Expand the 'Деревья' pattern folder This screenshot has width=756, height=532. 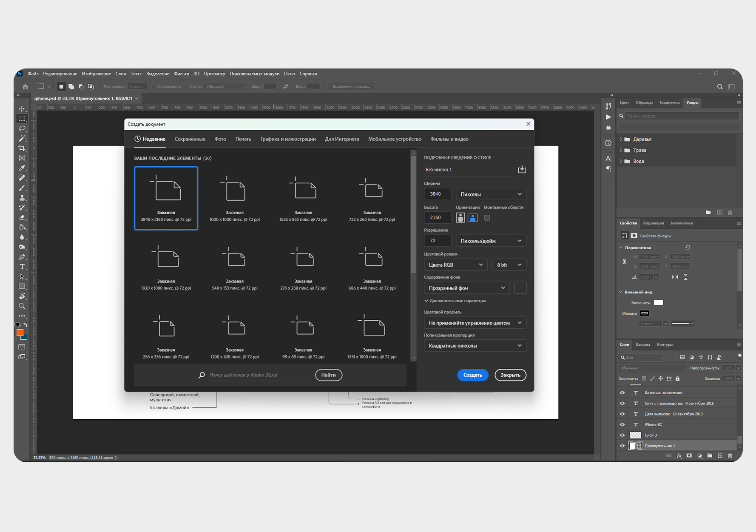[621, 139]
